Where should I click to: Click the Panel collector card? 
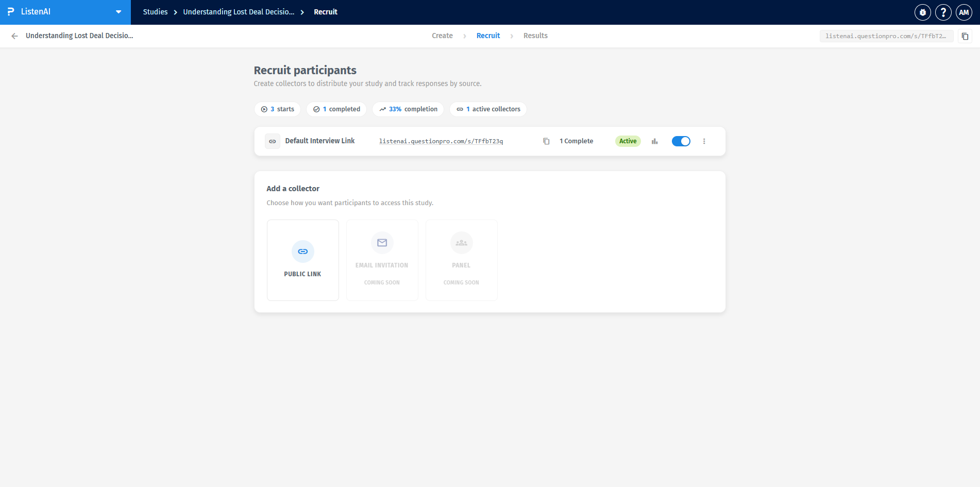(x=462, y=260)
